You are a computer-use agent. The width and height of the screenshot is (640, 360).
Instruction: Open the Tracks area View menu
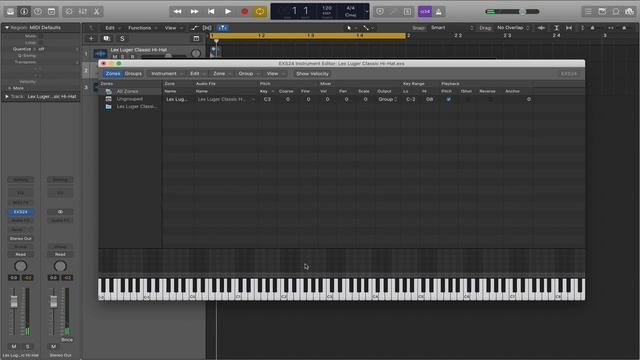(x=173, y=28)
